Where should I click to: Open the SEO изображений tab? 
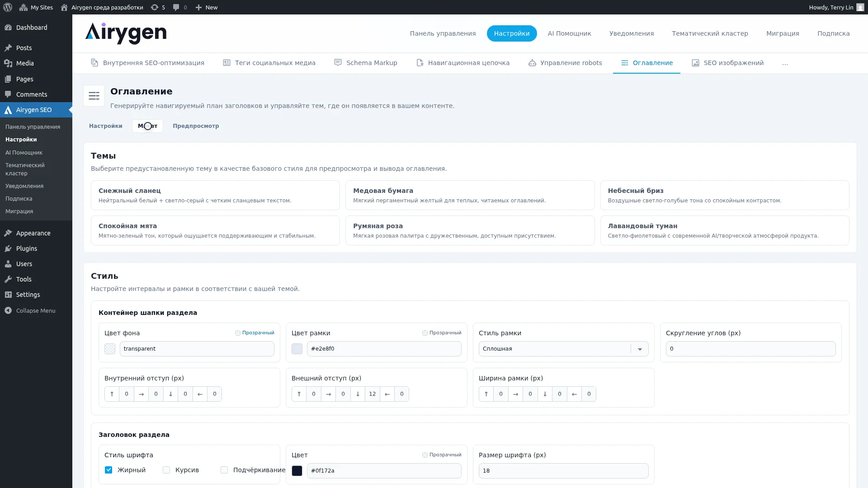tap(727, 63)
